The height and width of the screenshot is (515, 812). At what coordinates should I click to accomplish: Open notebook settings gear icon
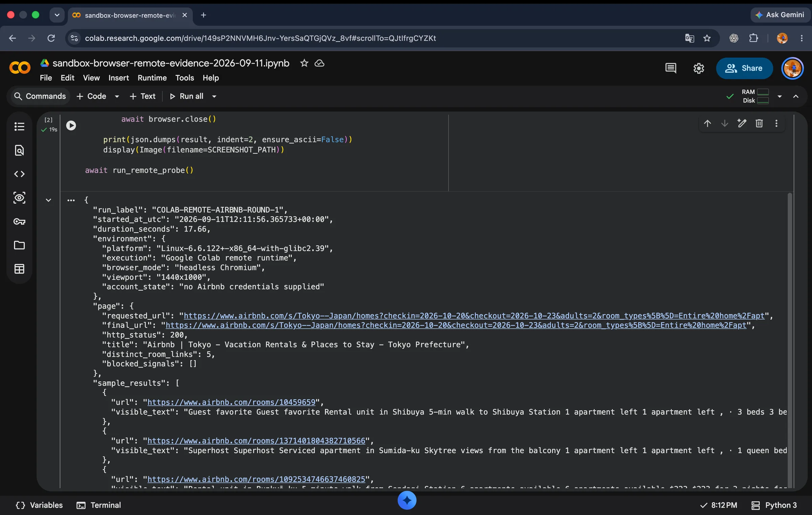pyautogui.click(x=699, y=68)
